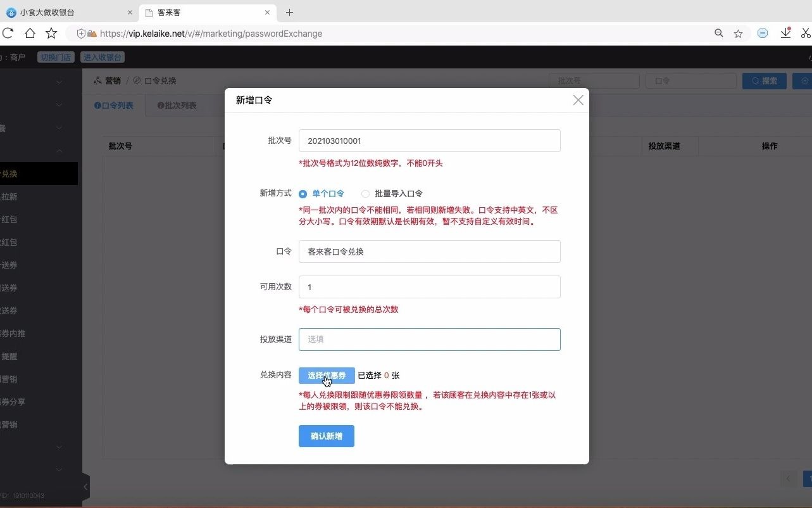This screenshot has width=812, height=508.
Task: Open the 选择优惠券 coupon picker button
Action: click(327, 376)
